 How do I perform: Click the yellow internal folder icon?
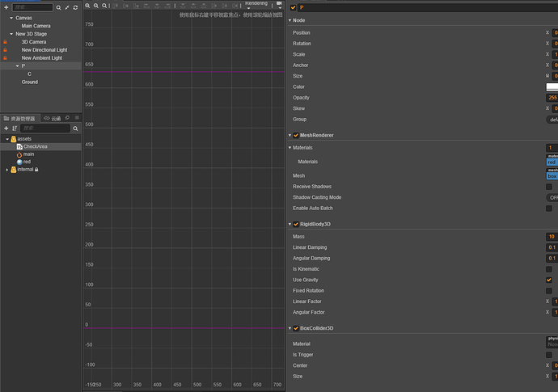[14, 170]
